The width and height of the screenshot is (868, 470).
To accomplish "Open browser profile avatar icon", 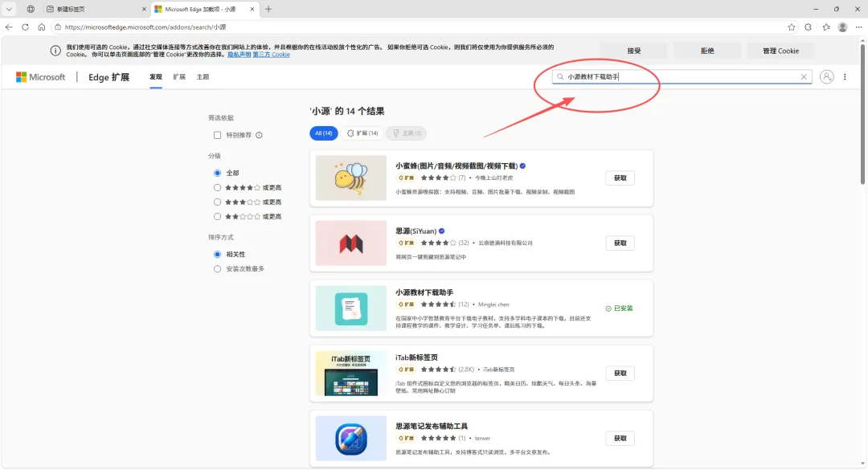I will 842,27.
